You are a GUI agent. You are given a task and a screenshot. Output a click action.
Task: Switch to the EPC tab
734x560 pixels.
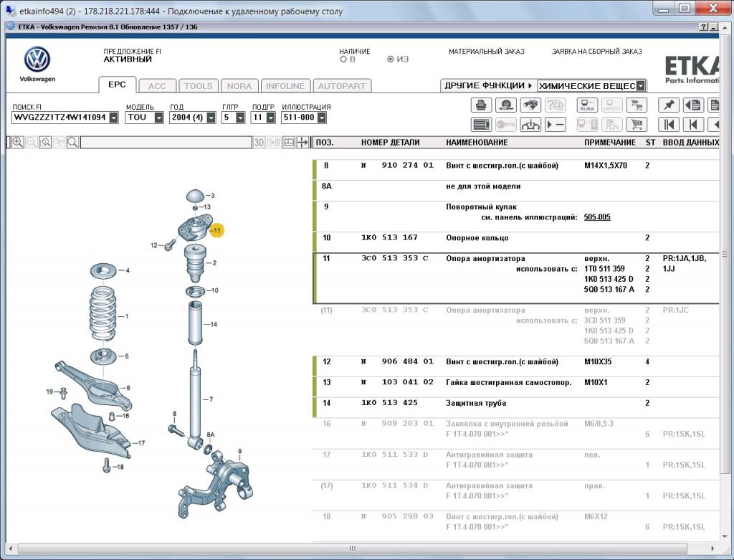click(x=117, y=85)
